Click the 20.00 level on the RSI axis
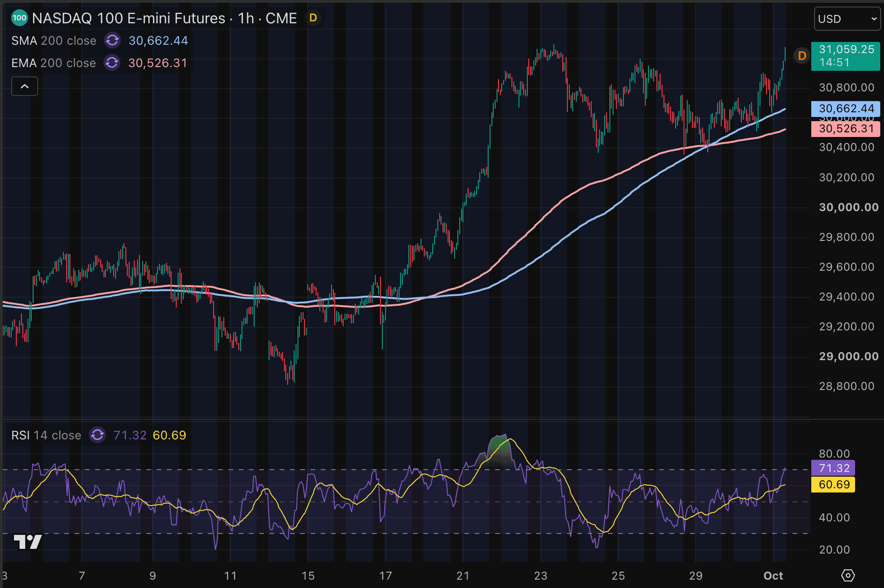 (x=835, y=550)
